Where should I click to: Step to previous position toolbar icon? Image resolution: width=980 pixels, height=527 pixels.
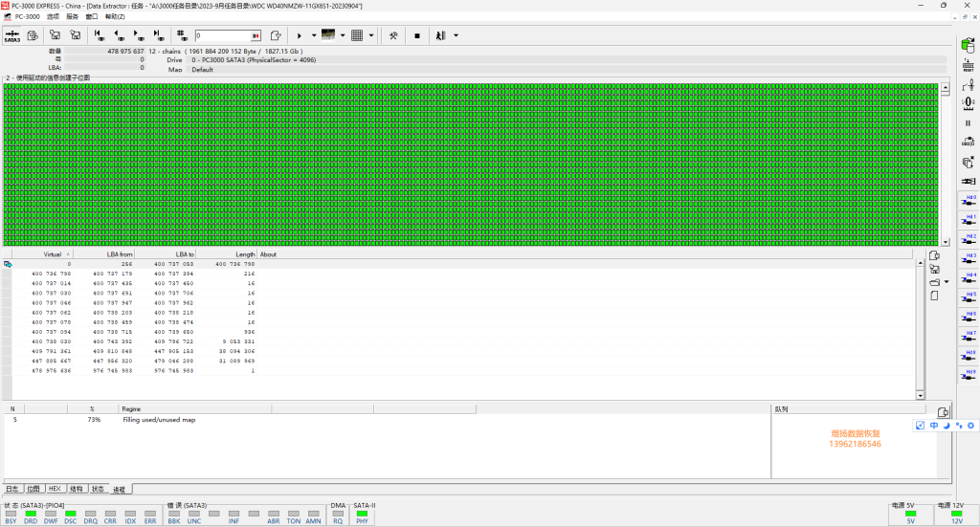click(x=119, y=35)
